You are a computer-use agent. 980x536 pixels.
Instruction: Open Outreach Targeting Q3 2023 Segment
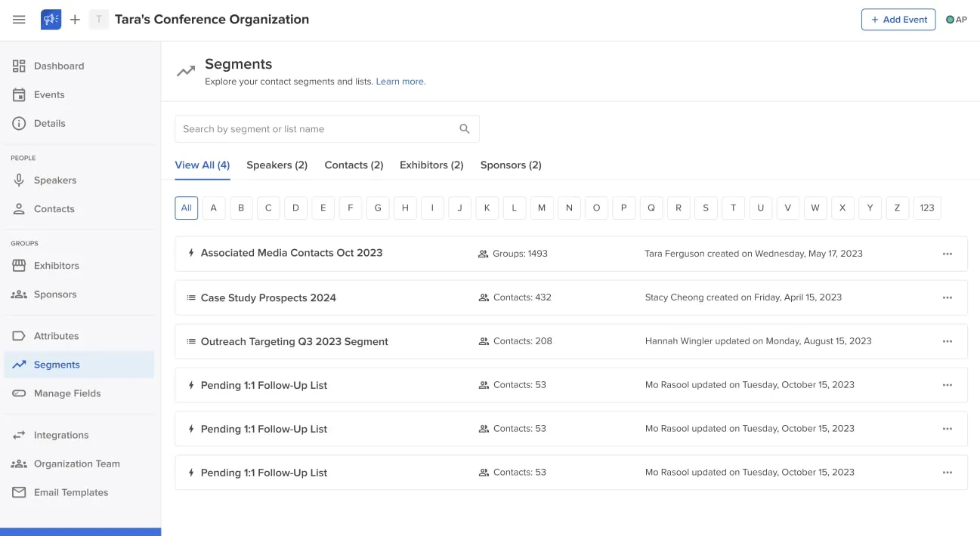tap(295, 341)
